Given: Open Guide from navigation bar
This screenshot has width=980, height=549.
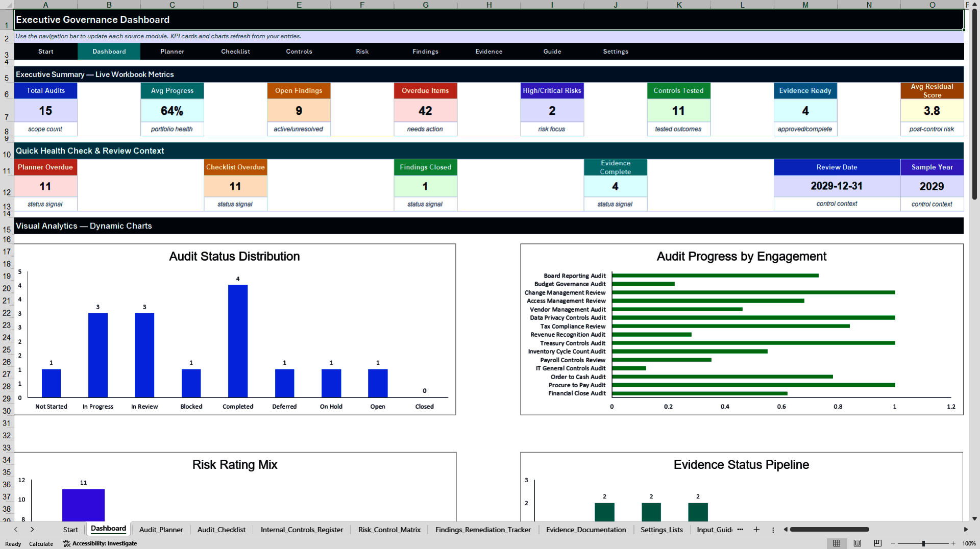Looking at the screenshot, I should [x=552, y=52].
